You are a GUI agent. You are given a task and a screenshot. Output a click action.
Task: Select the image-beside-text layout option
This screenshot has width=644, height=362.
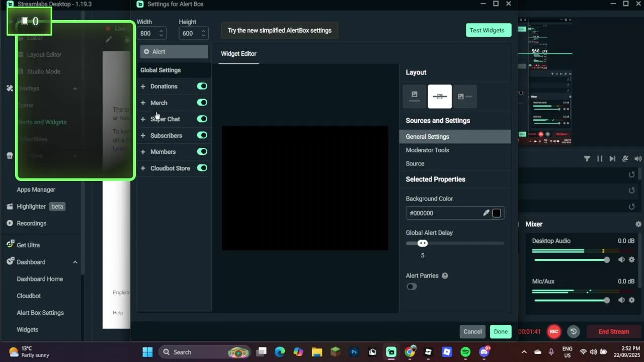point(465,96)
